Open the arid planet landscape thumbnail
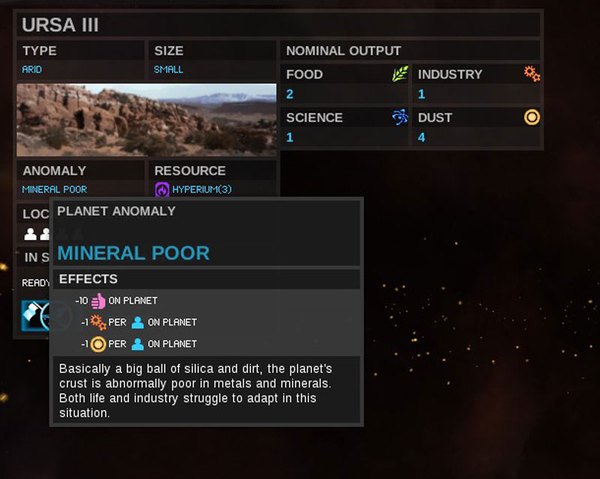 pyautogui.click(x=146, y=120)
